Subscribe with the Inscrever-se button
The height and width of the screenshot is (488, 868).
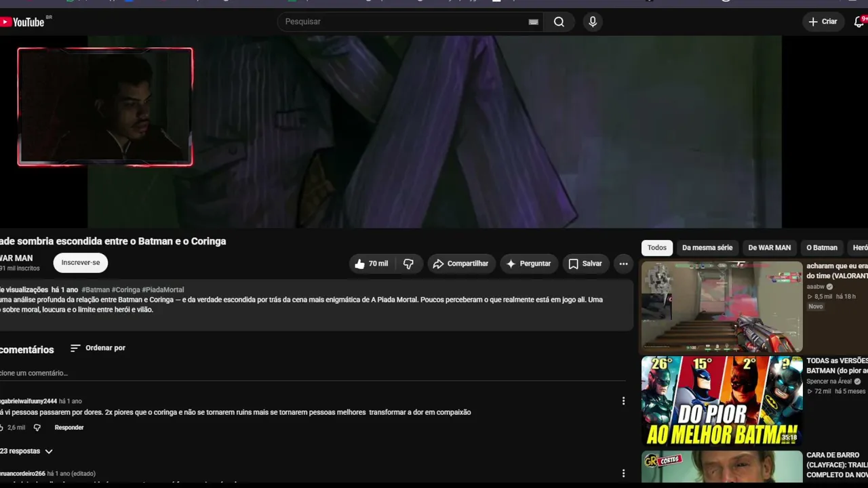pos(81,262)
